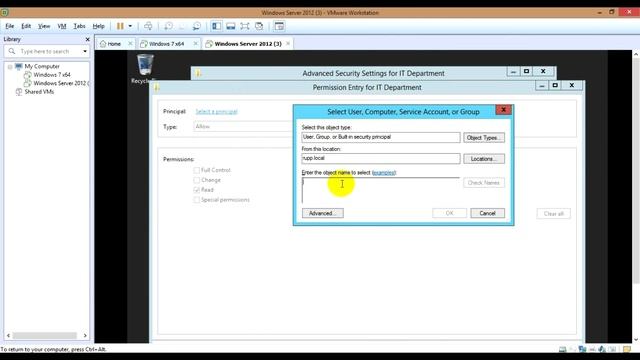The image size is (640, 360).
Task: Close the Library panel
Action: [87, 39]
